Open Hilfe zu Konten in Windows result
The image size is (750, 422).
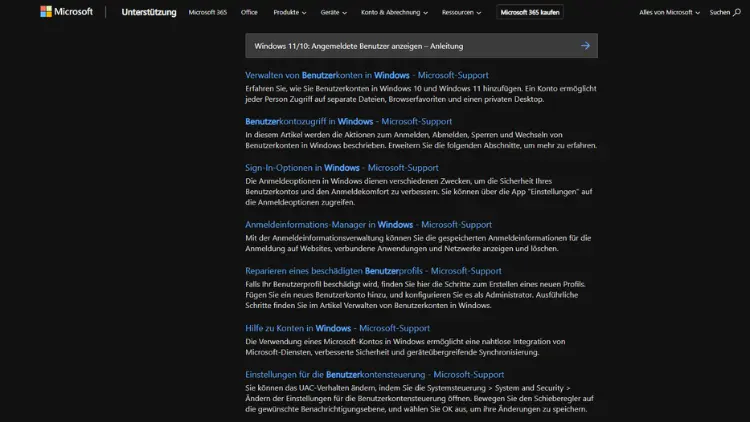338,328
